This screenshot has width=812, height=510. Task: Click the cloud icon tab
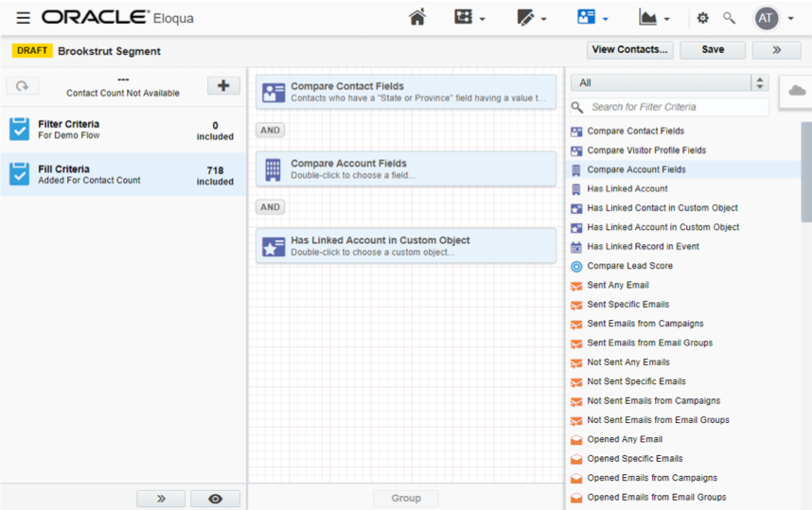pos(797,91)
